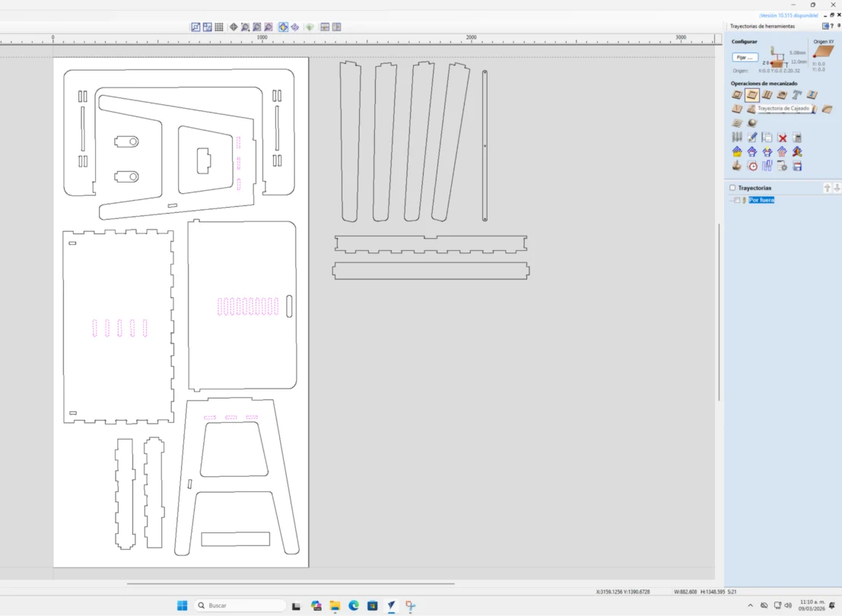Click the Z0 material thickness diagram

[x=777, y=58]
